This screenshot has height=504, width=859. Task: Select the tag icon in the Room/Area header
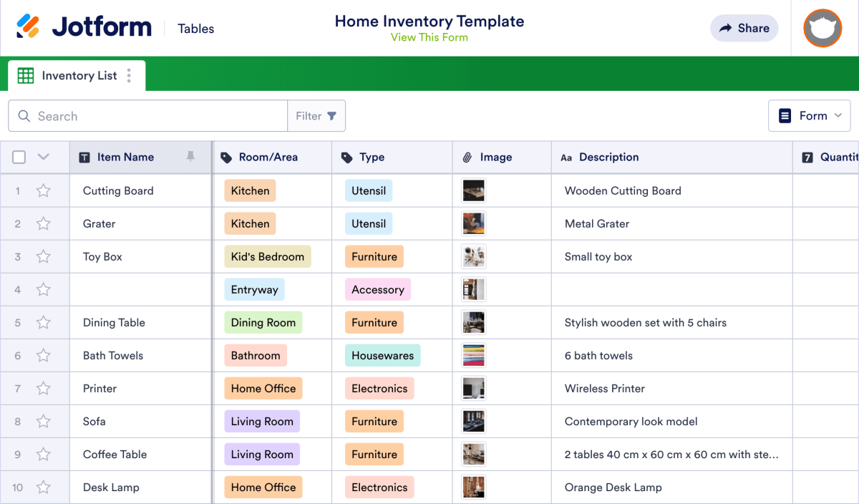tap(226, 157)
